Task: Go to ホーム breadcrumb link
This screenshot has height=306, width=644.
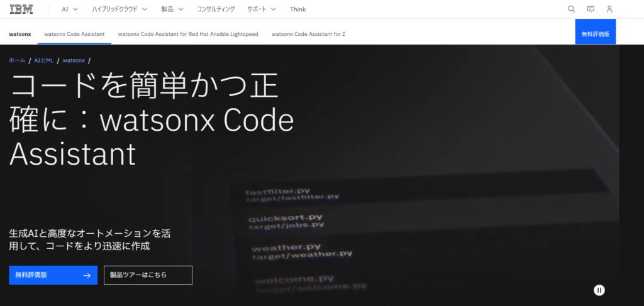Action: (x=17, y=60)
